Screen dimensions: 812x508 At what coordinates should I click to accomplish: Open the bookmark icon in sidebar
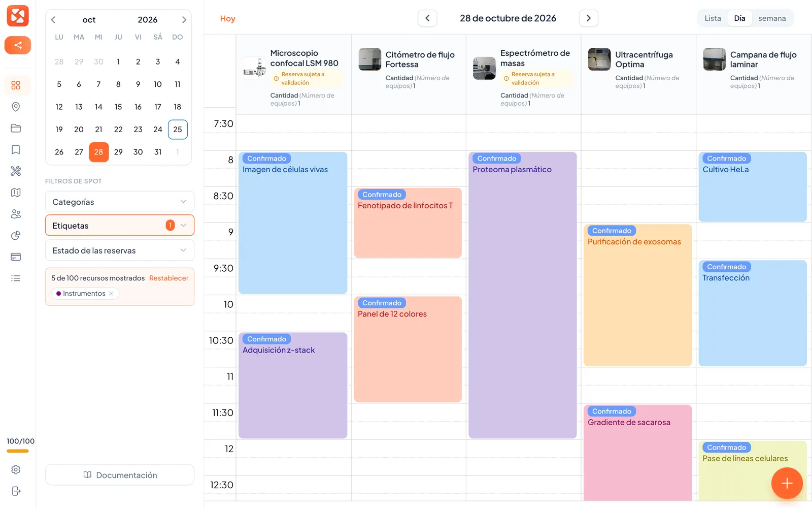16,149
